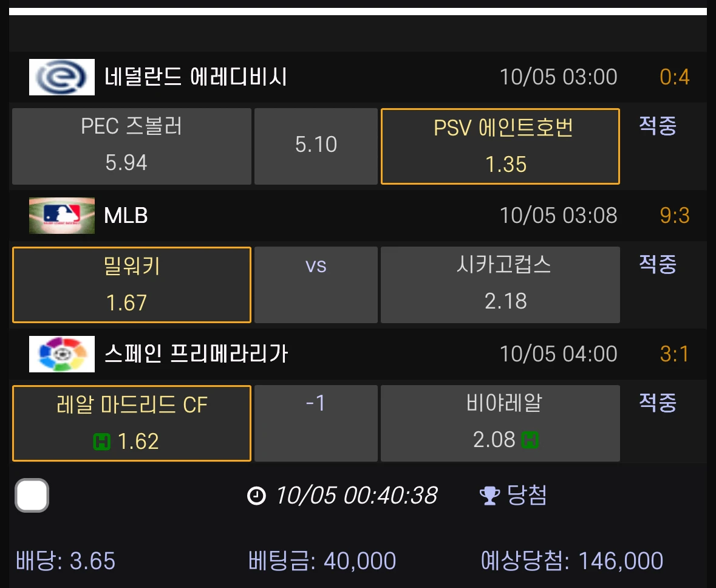Select PSV 에인트호번 at odds 1.35

pyautogui.click(x=500, y=146)
